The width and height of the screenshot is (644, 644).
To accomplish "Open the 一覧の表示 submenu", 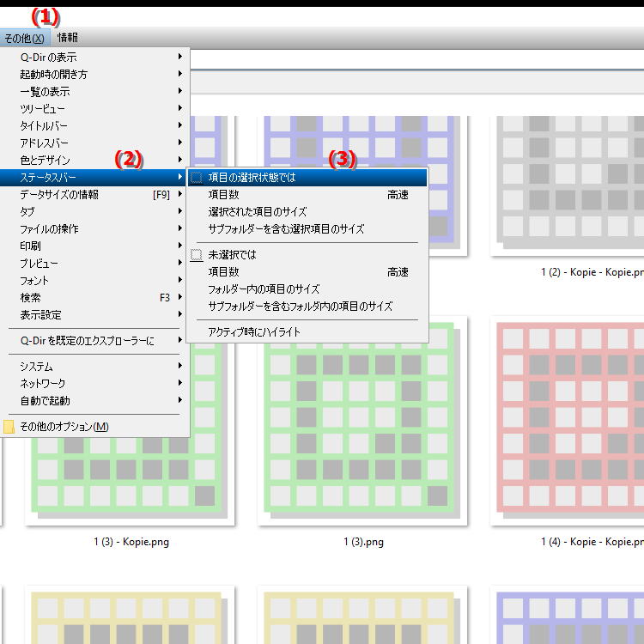I will [x=94, y=91].
